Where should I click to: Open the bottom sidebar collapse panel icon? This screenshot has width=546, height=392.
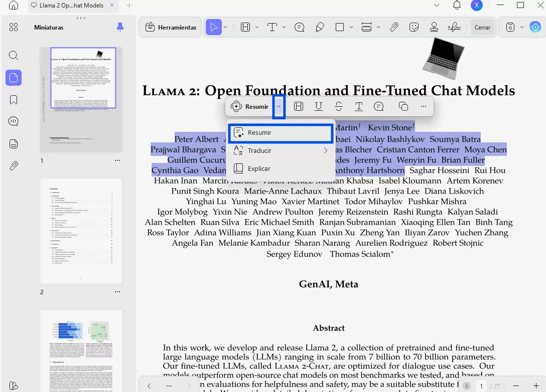(13, 386)
